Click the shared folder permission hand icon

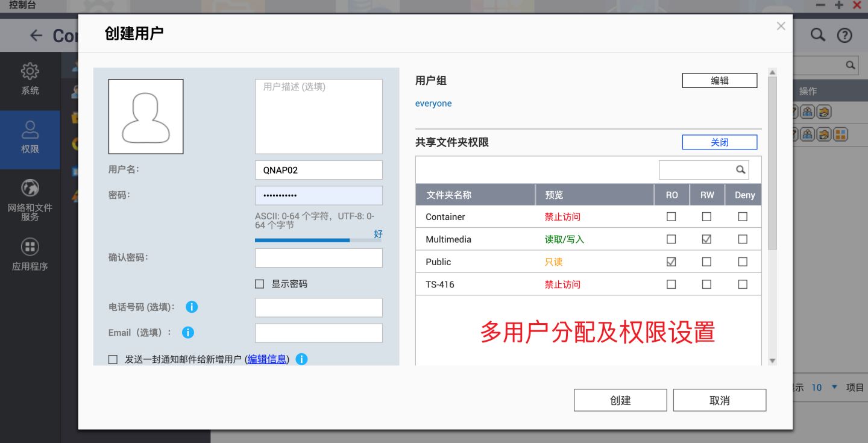(x=824, y=112)
